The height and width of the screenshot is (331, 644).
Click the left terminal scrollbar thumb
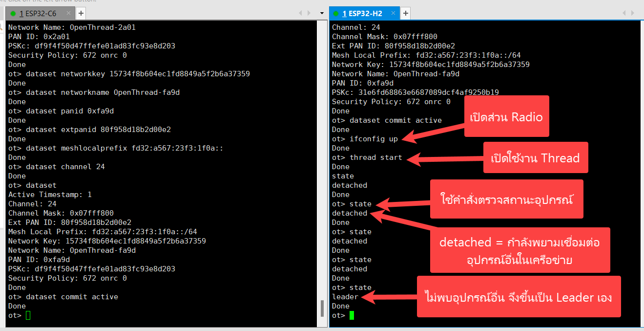322,308
